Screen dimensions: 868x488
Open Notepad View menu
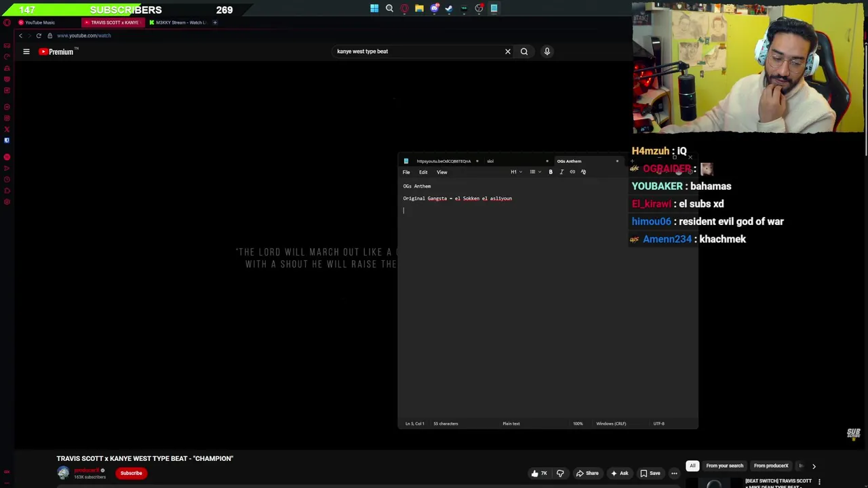pyautogui.click(x=441, y=172)
